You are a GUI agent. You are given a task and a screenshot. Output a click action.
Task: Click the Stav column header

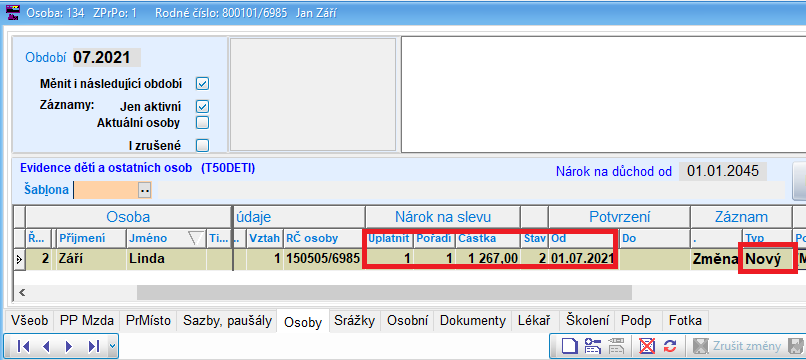pyautogui.click(x=535, y=238)
